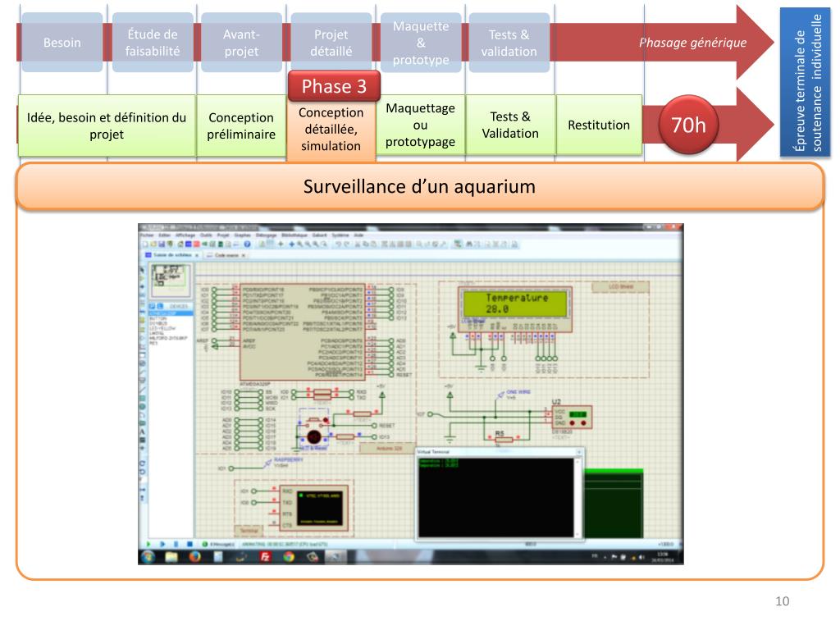Click the schematic overview thumbnail
This screenshot has width=840, height=630.
(x=170, y=281)
